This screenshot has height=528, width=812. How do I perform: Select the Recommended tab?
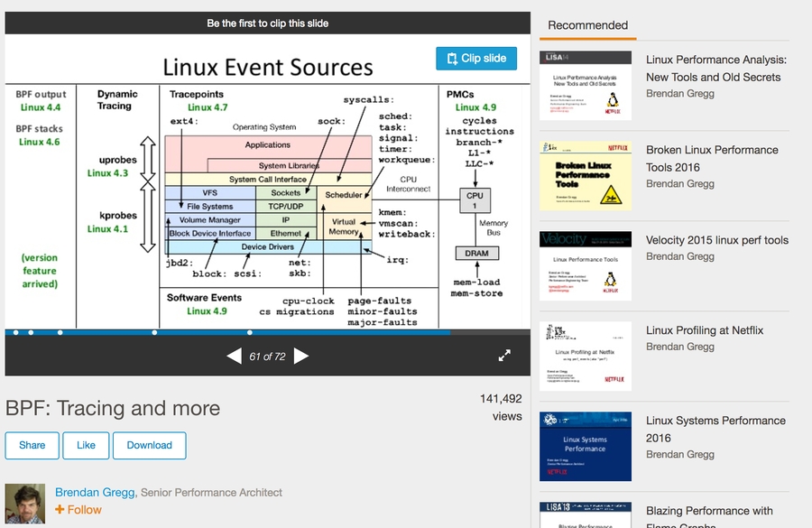point(587,25)
